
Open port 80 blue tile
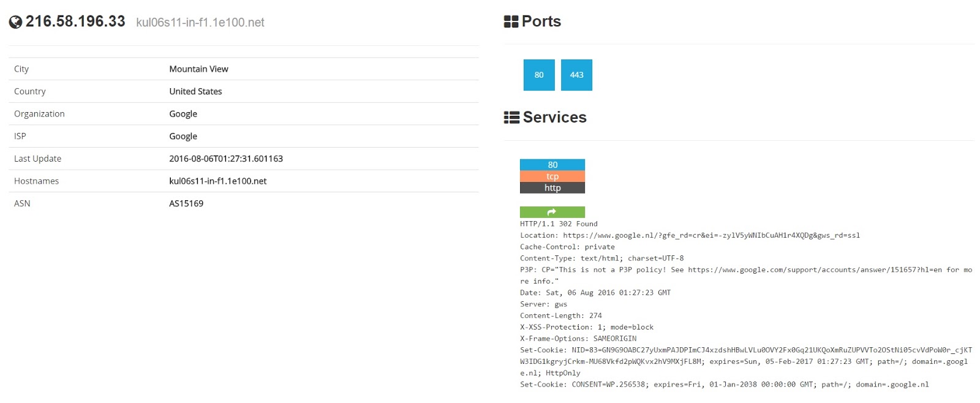click(539, 75)
